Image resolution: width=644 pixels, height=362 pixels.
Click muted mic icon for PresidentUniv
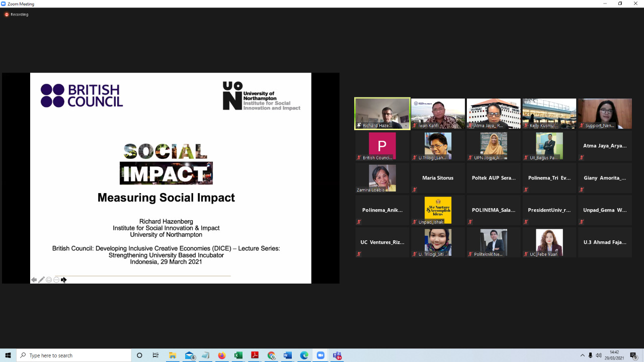526,222
